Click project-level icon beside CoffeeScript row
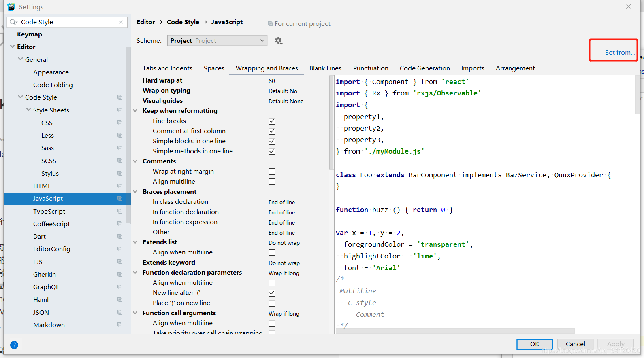This screenshot has width=644, height=358. 119,224
